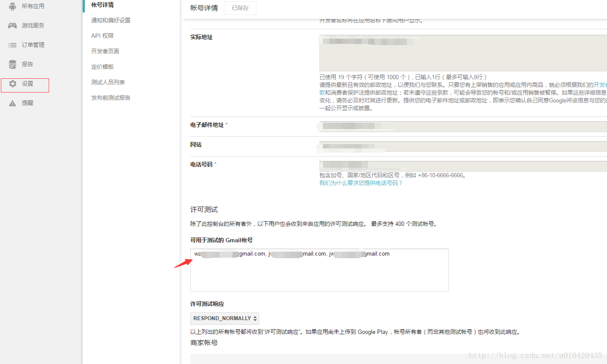Screen dimensions: 607x364
Task: Click the gamepad icon for 游戏服务
Action: point(12,25)
